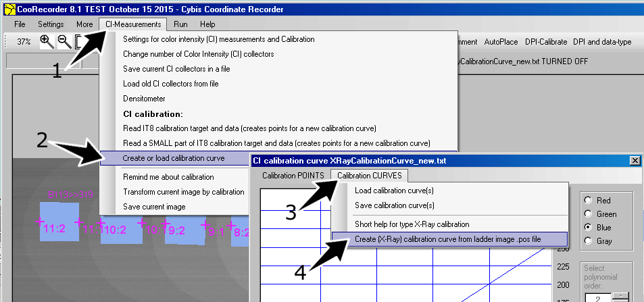The height and width of the screenshot is (302, 644).
Task: Open the Calibration CURVES tab menu
Action: 370,176
